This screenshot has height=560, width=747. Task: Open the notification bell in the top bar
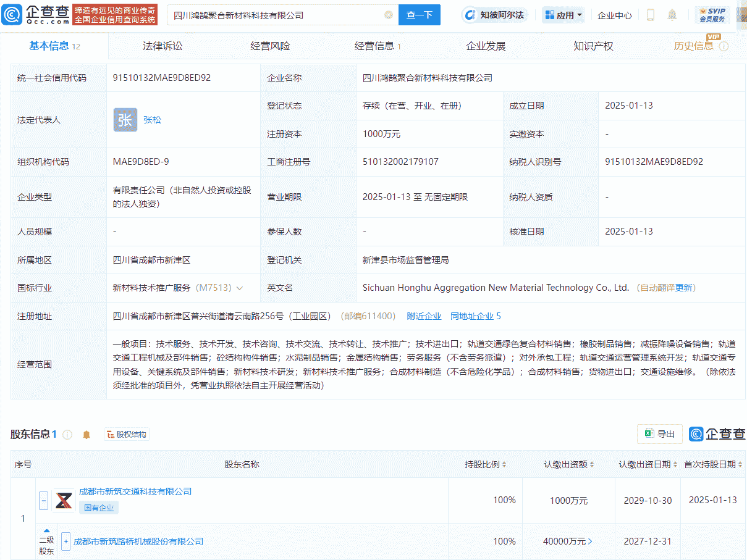[671, 14]
